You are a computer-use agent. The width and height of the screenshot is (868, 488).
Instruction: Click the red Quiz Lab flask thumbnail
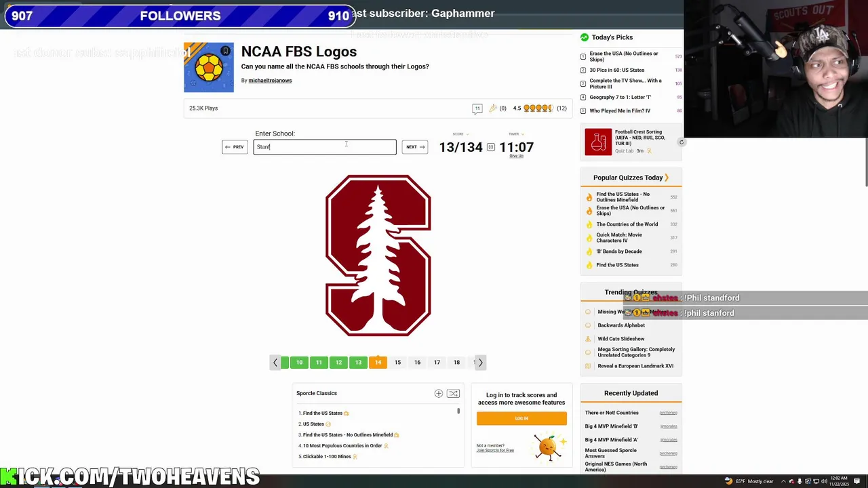(x=598, y=142)
